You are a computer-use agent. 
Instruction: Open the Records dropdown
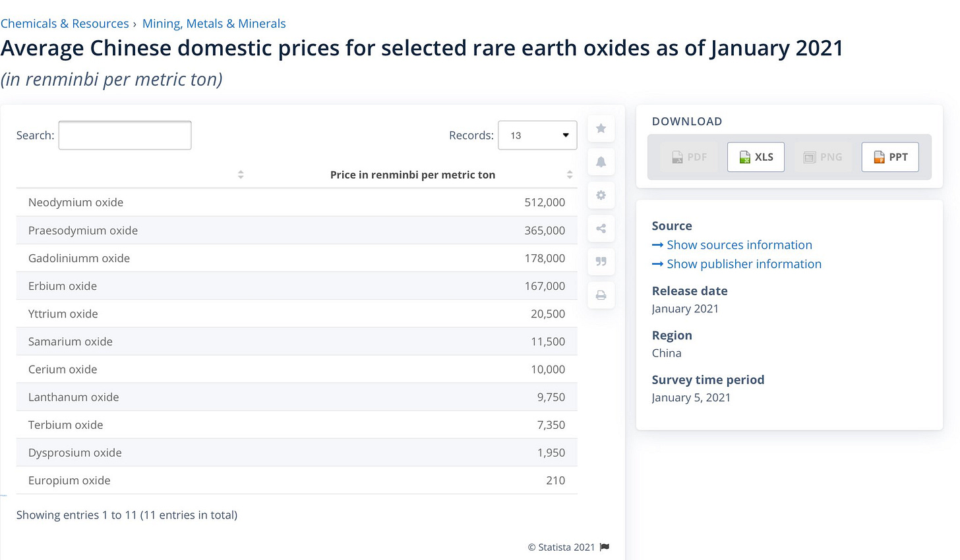(x=537, y=135)
